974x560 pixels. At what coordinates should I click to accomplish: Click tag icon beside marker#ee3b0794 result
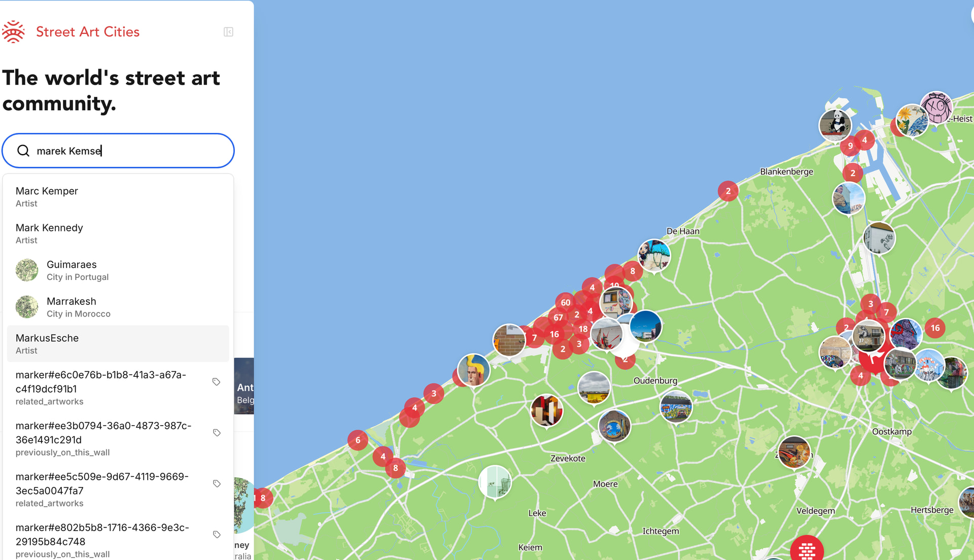217,433
